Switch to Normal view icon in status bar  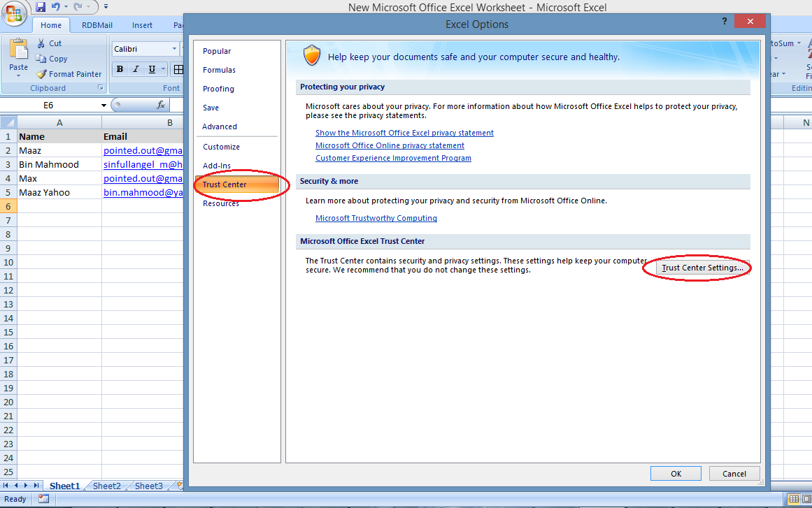coord(793,499)
